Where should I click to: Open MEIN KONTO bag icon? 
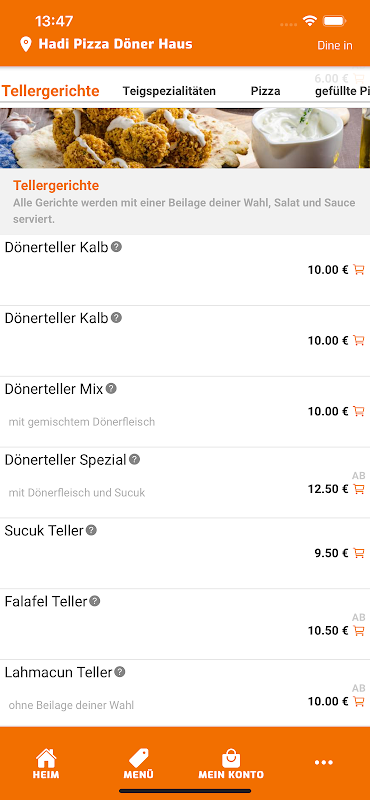(x=231, y=763)
